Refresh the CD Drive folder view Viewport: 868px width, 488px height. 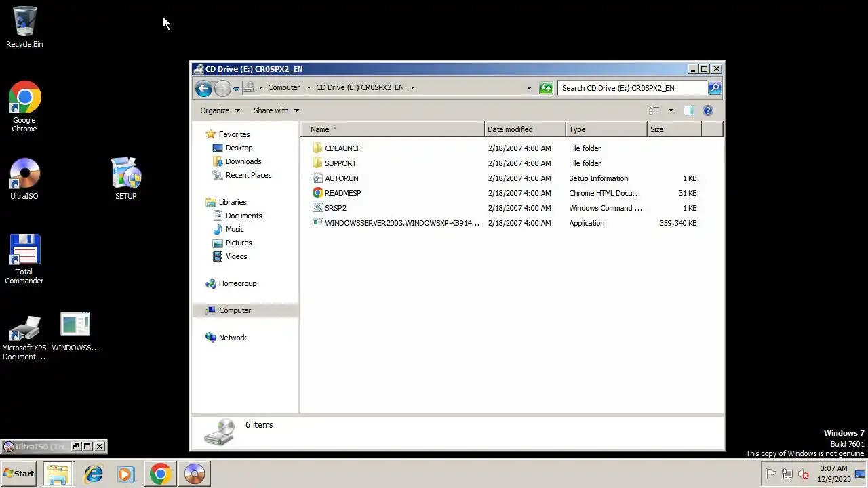(546, 88)
